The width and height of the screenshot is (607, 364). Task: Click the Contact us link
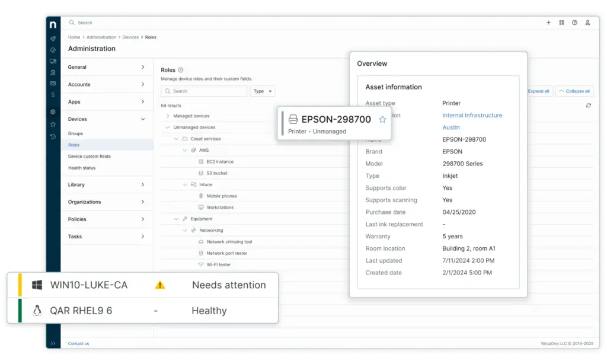[79, 343]
